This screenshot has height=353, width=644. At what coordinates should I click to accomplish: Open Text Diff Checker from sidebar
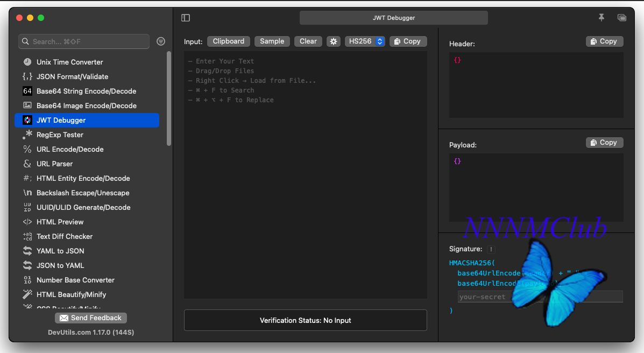point(64,236)
